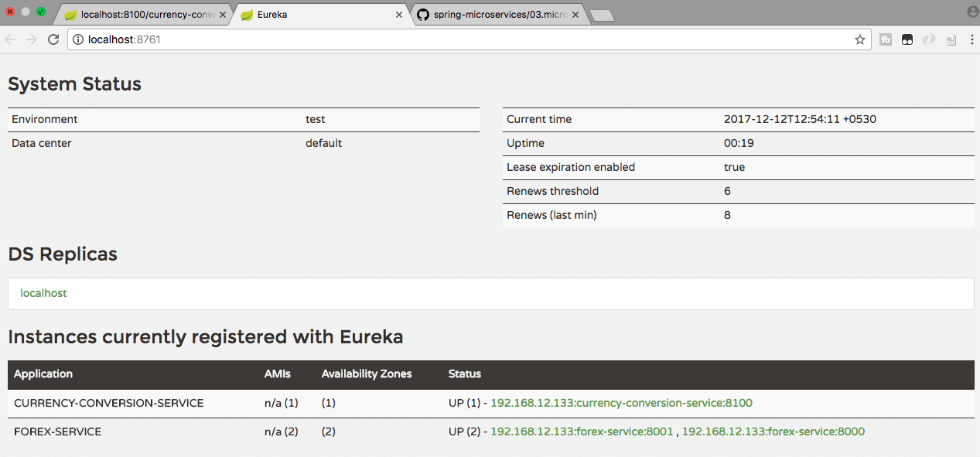Click the black extension icon with two white dots

(907, 39)
